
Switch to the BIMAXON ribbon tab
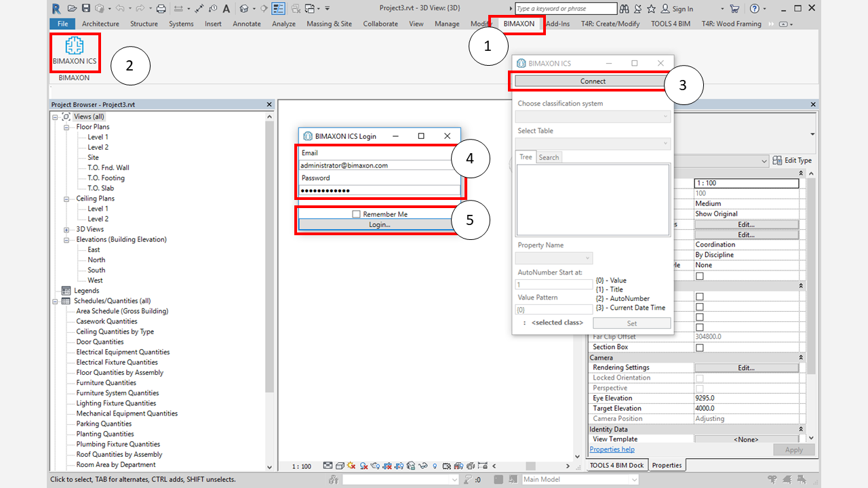point(519,24)
